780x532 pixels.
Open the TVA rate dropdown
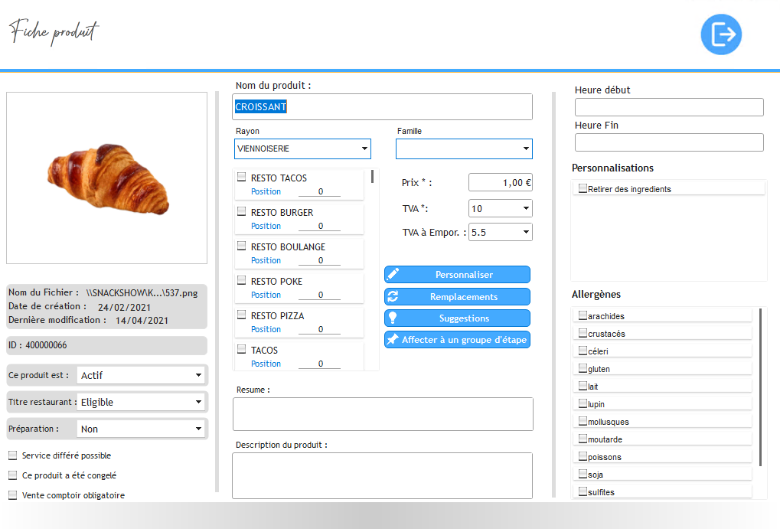click(500, 208)
